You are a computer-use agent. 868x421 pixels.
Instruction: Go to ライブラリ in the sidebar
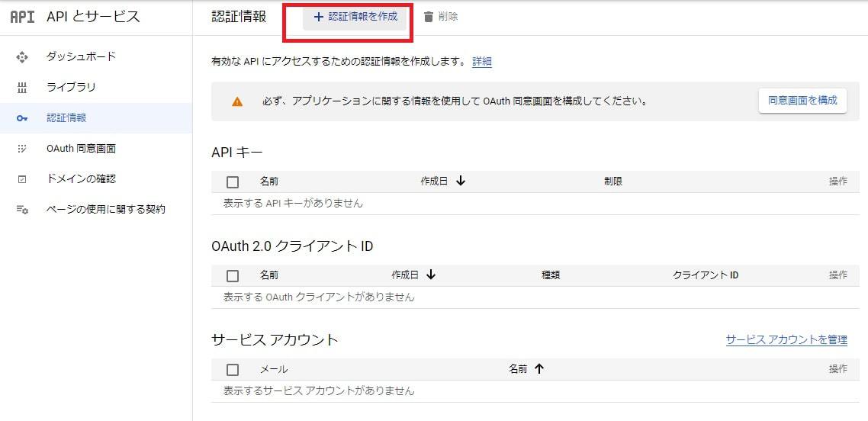coord(71,87)
